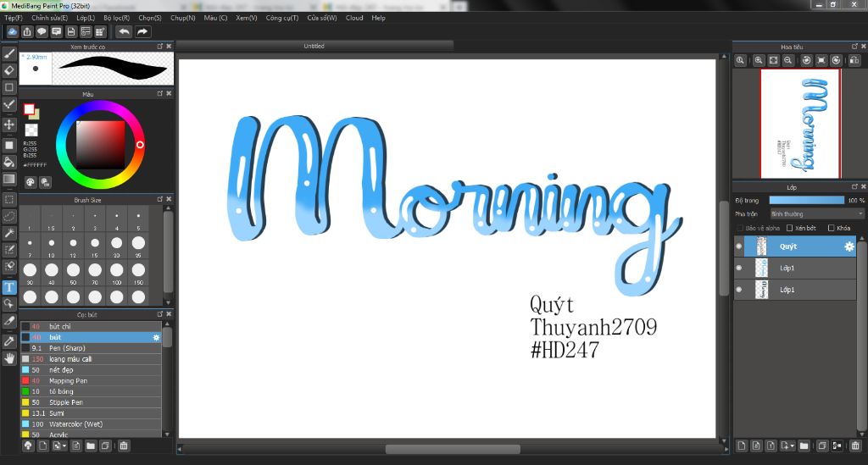The height and width of the screenshot is (465, 868).
Task: Select the Brush tool in left toolbar
Action: [8, 53]
